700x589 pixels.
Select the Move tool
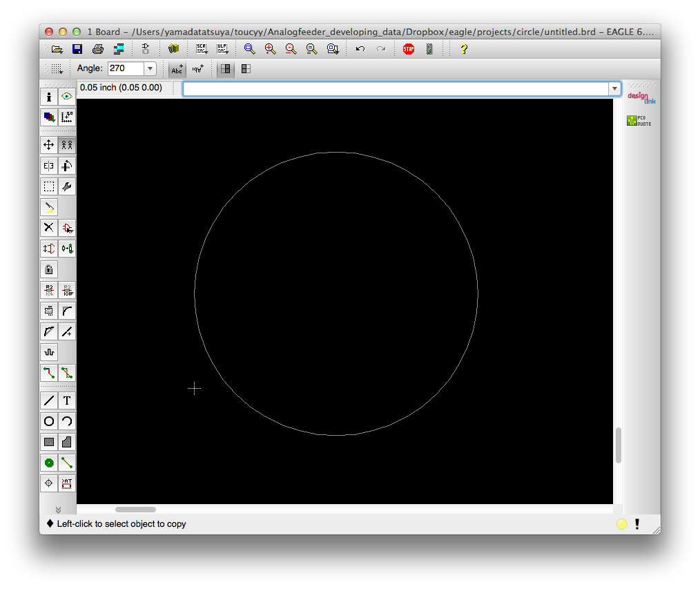pos(49,145)
